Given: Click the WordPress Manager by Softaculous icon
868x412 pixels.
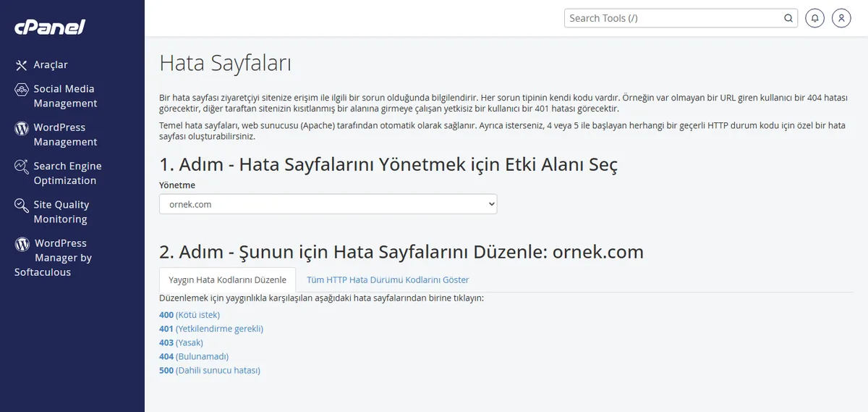Looking at the screenshot, I should (x=22, y=244).
